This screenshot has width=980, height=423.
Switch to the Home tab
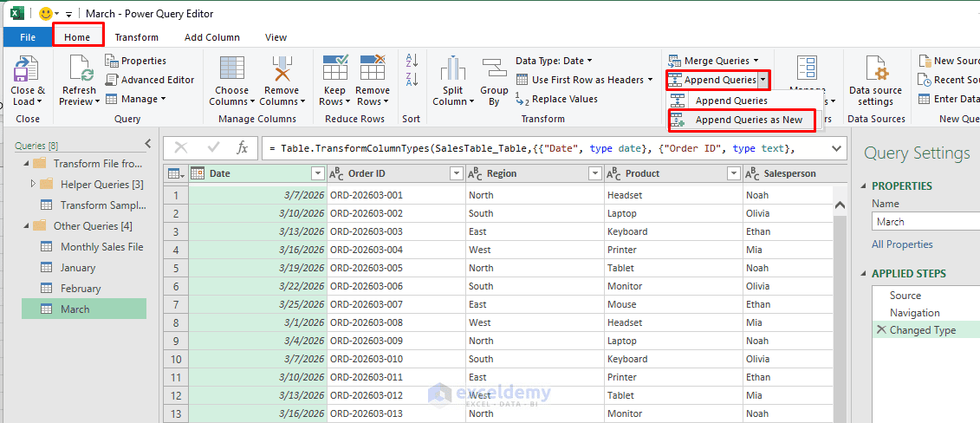77,37
